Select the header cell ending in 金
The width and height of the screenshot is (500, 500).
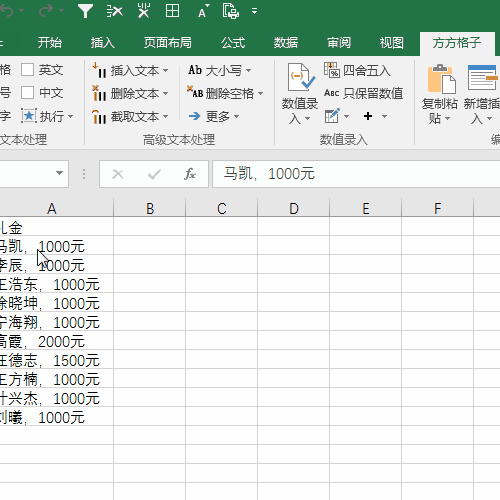[x=56, y=227]
